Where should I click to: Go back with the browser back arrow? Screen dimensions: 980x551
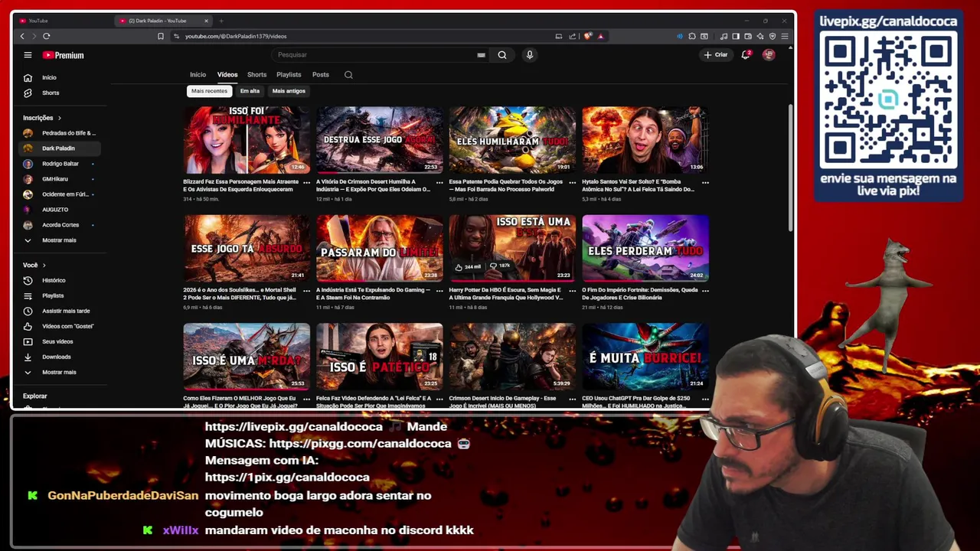(x=22, y=36)
